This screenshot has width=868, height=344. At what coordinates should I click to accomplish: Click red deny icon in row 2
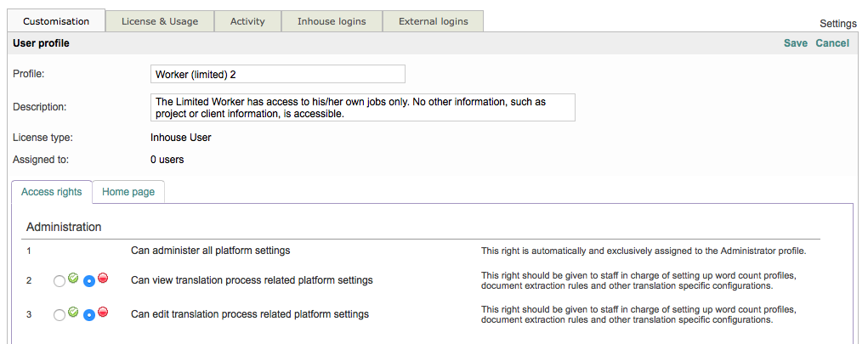[x=103, y=278]
